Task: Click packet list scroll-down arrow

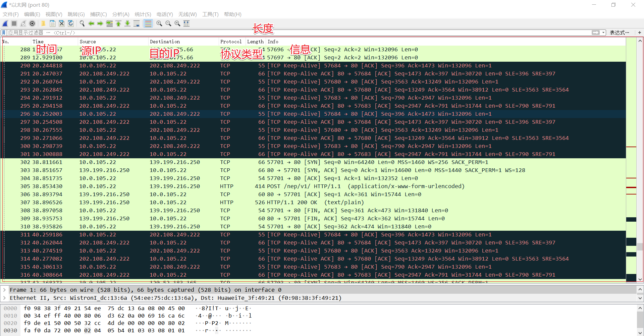Action: [640, 279]
